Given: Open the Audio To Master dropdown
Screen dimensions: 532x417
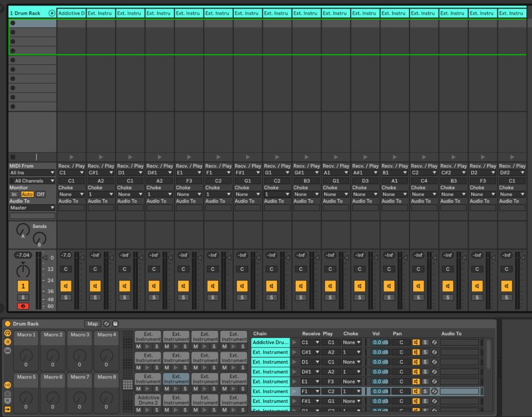Looking at the screenshot, I should tap(32, 207).
